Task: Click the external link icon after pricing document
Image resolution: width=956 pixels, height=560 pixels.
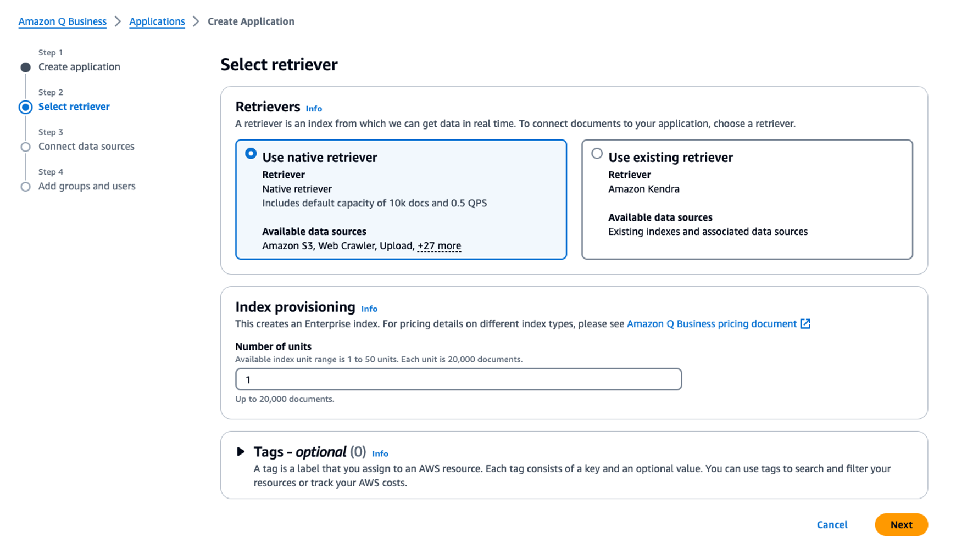Action: [x=805, y=324]
